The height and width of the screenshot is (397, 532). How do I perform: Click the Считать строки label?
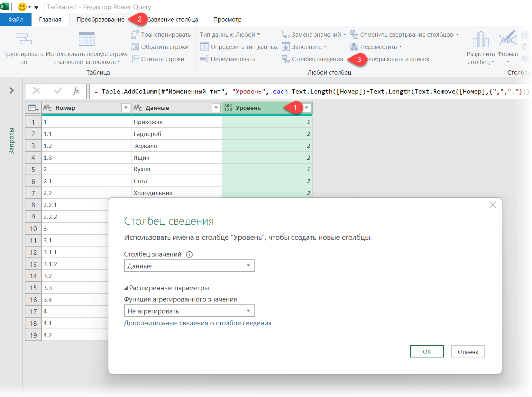coord(163,59)
